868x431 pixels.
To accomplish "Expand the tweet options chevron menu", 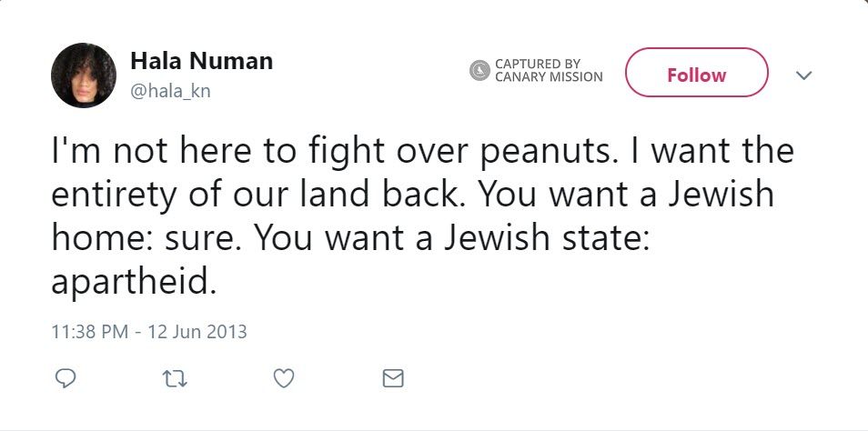I will [x=803, y=75].
